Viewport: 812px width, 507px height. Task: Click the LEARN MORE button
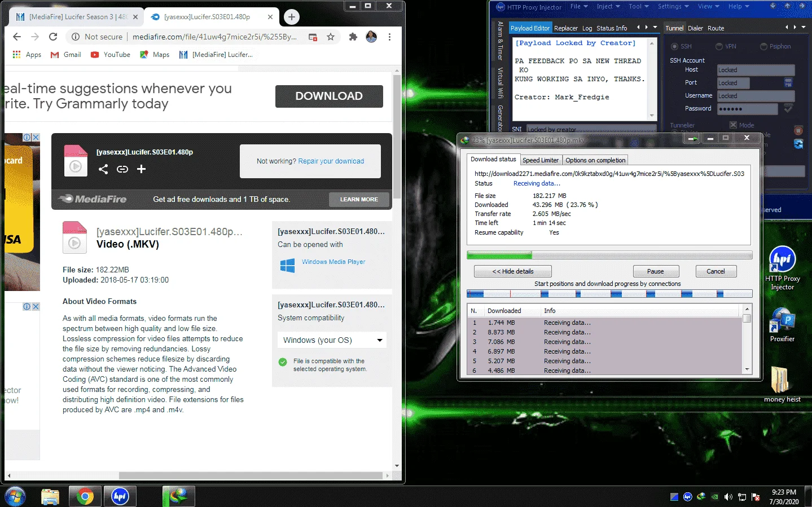point(359,200)
